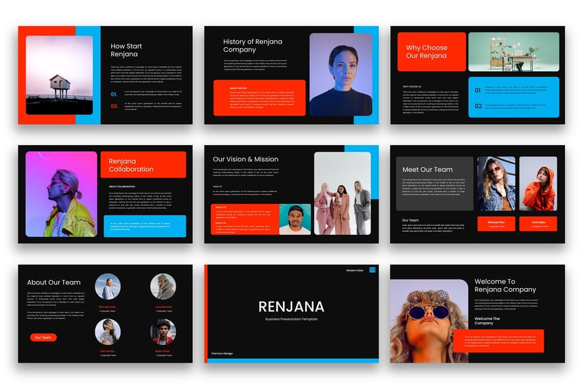Click the top-left circular team member avatar
This screenshot has height=392, width=588.
tap(107, 286)
